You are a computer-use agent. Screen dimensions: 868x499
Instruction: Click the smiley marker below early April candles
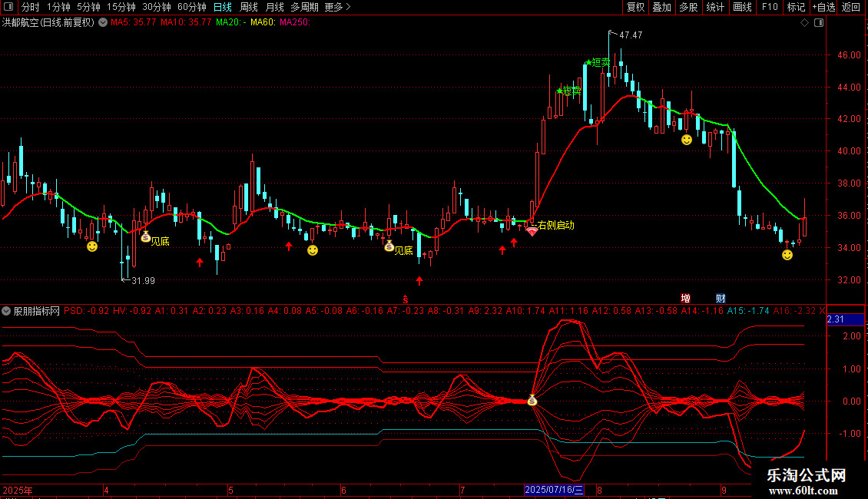coord(92,246)
